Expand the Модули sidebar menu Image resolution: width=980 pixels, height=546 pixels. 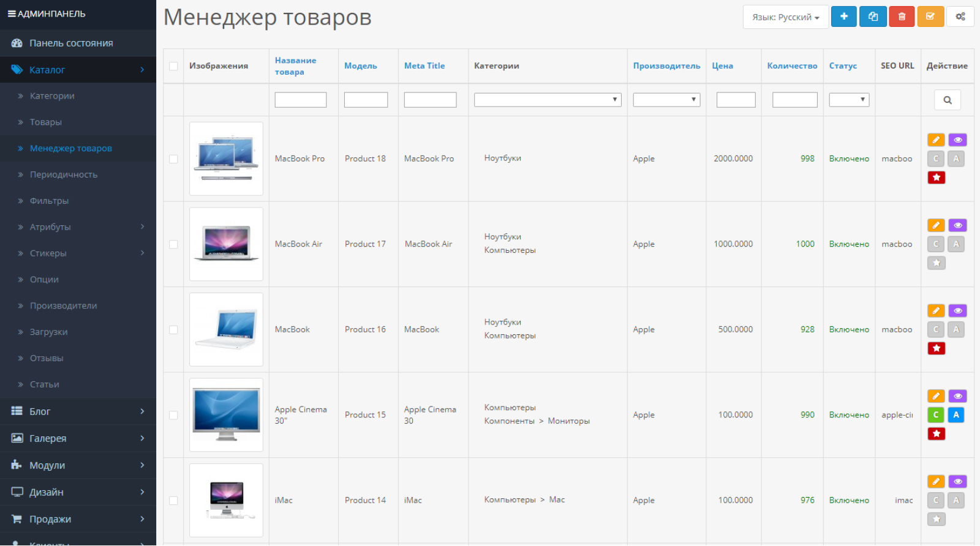coord(78,465)
